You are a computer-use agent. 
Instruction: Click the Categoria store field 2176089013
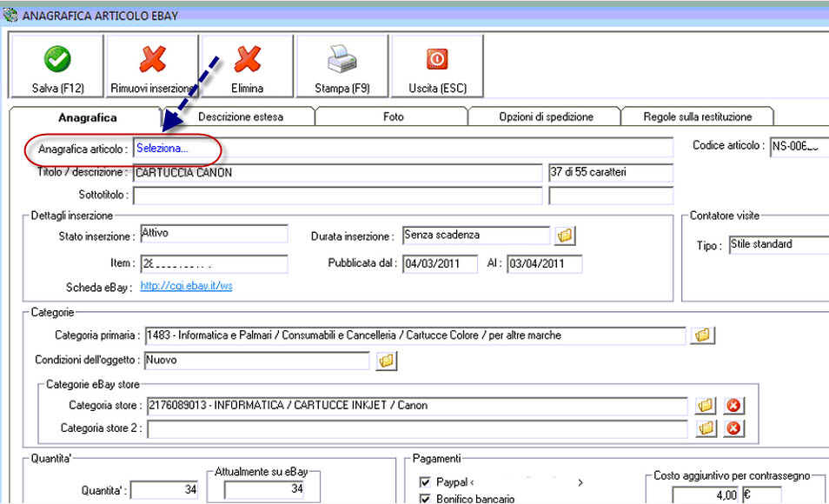417,406
